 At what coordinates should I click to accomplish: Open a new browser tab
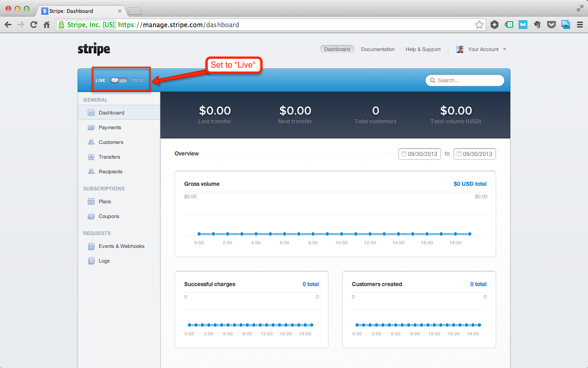tap(134, 11)
